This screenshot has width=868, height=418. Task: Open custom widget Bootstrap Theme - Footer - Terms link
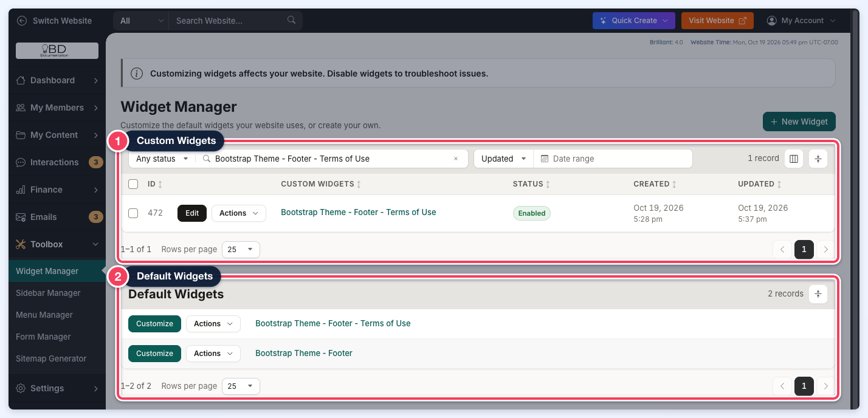pyautogui.click(x=359, y=212)
